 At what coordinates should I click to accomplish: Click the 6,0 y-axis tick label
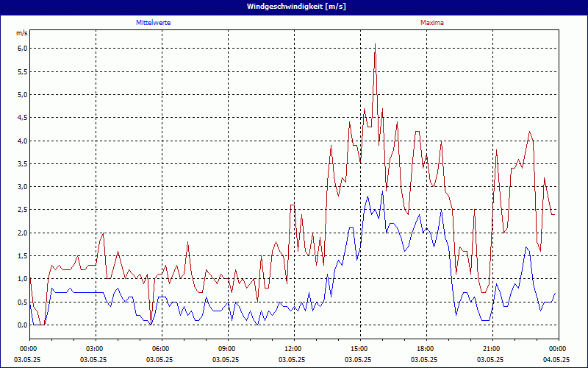(22, 49)
